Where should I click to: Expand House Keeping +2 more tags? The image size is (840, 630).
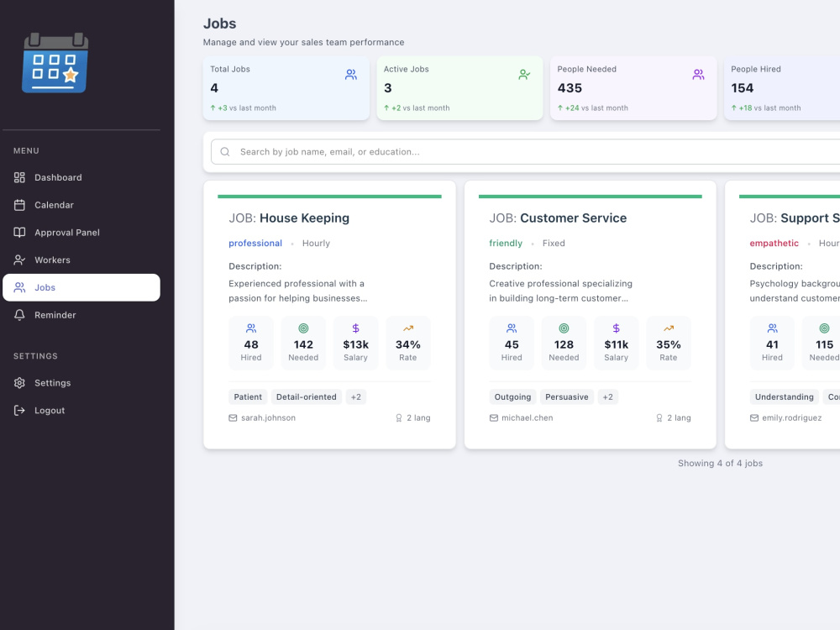355,397
